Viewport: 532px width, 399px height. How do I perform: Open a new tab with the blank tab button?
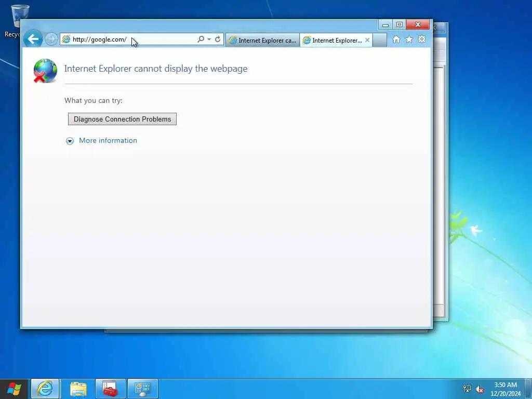point(380,41)
